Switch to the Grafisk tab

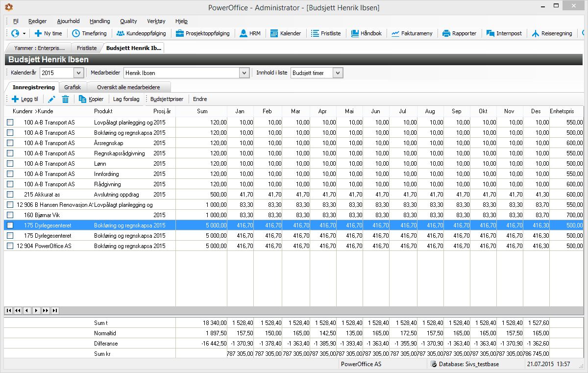coord(73,87)
